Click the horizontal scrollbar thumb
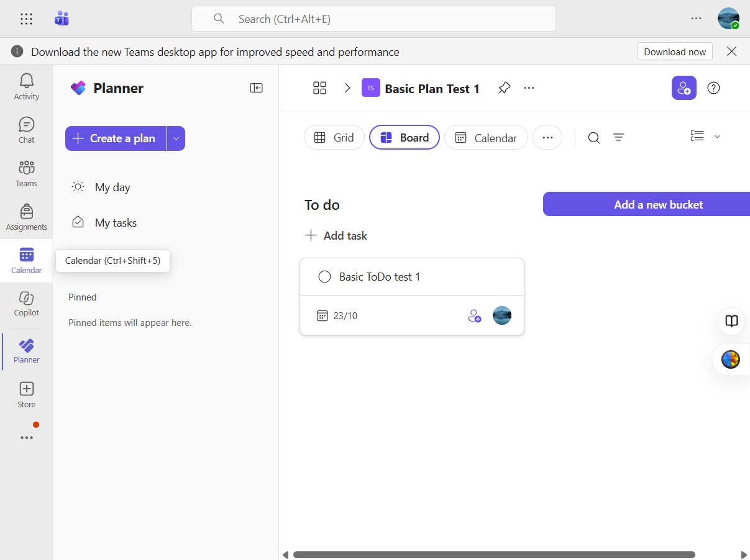 (x=494, y=554)
